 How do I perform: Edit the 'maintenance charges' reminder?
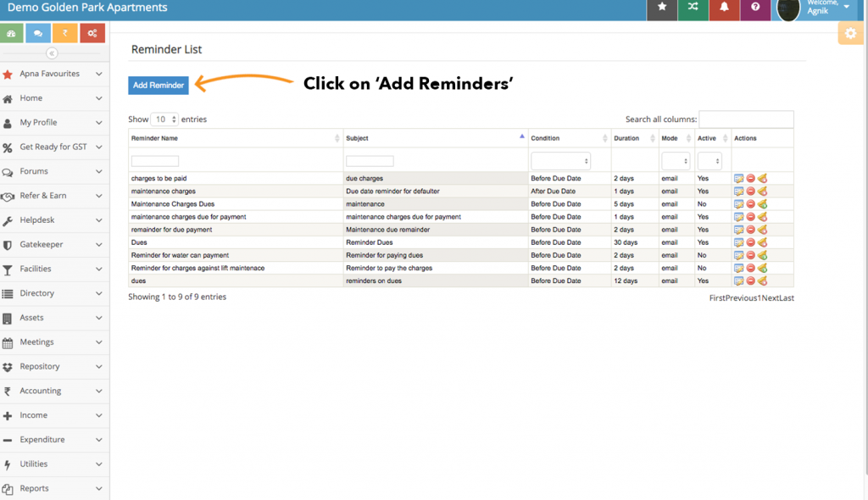click(738, 191)
